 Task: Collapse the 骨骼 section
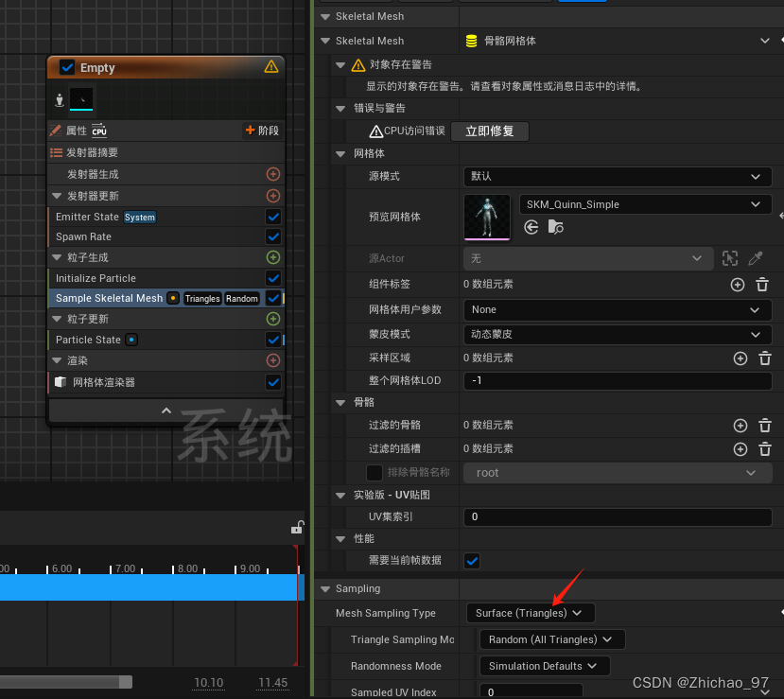coord(340,401)
